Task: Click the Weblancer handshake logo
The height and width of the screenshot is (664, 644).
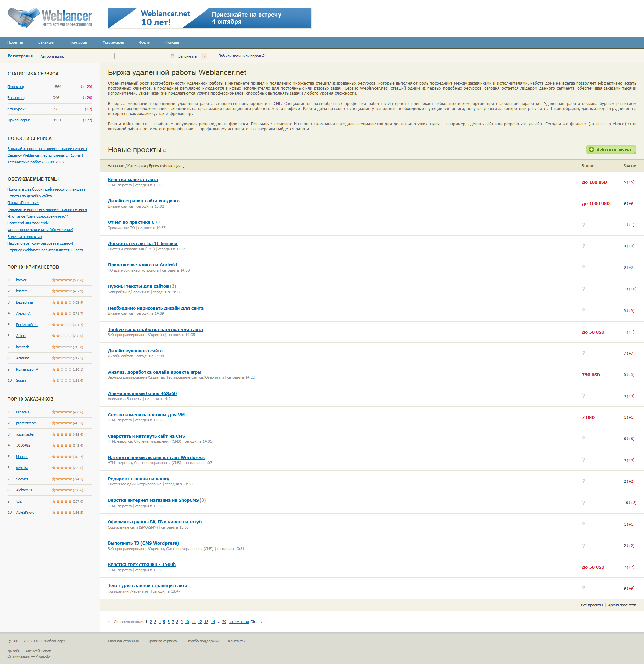Action: [x=50, y=18]
